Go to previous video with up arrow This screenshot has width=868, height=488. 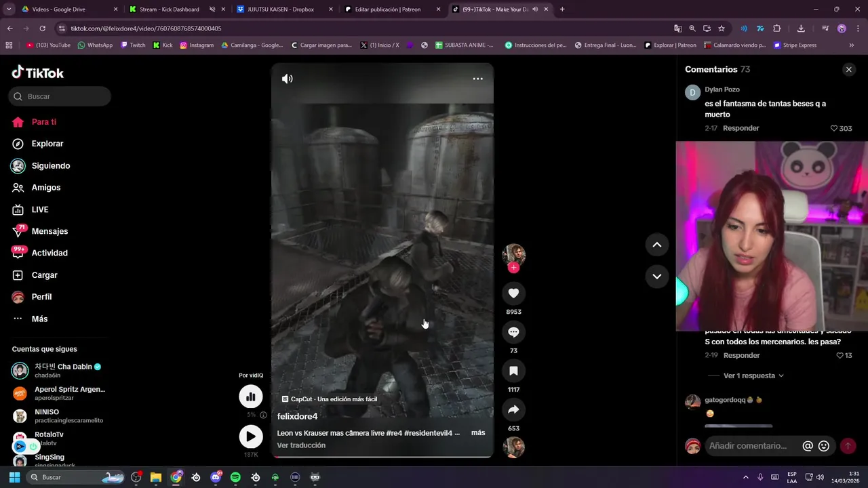pos(656,245)
